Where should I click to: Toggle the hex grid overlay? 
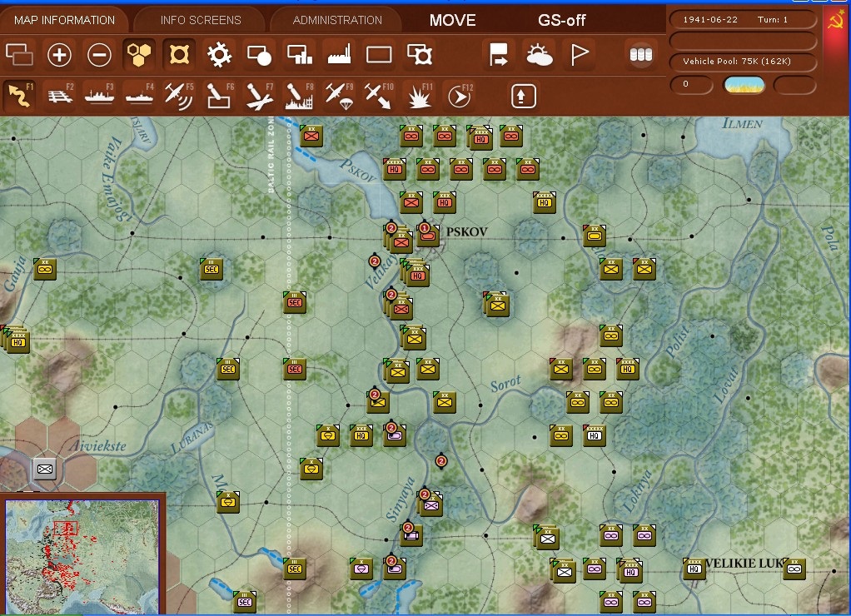coord(139,55)
